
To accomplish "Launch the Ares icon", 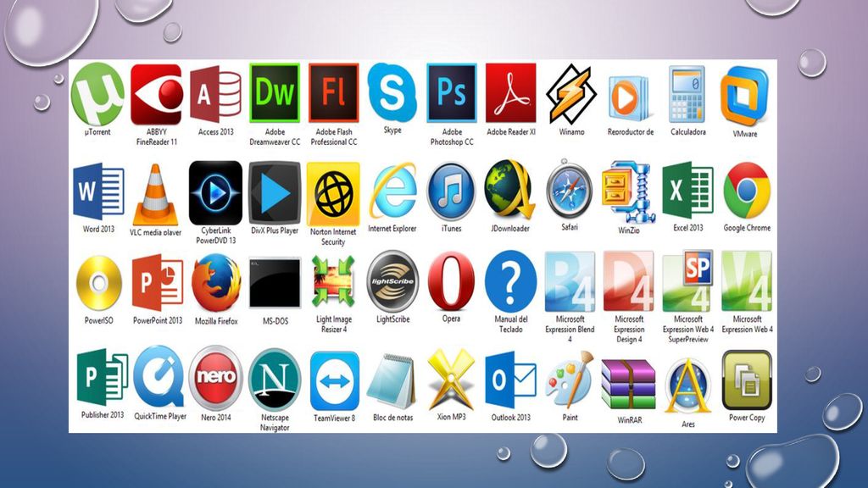I will (687, 386).
